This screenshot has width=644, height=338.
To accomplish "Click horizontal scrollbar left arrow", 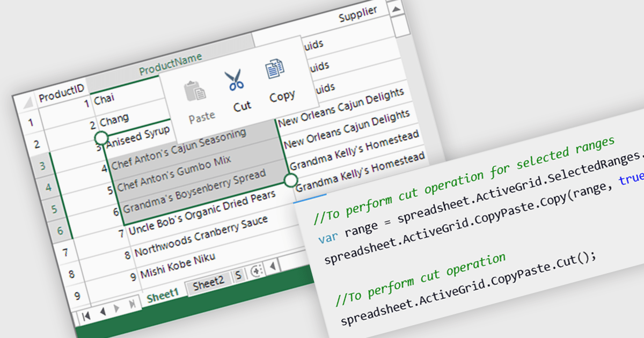I will pos(272,266).
